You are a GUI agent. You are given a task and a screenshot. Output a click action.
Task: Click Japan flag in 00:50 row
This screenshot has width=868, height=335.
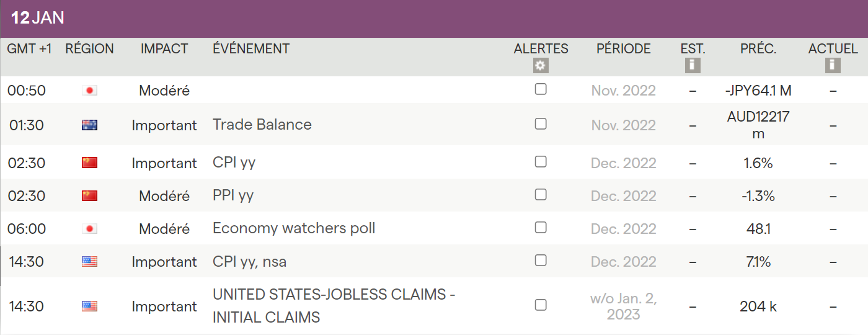90,91
